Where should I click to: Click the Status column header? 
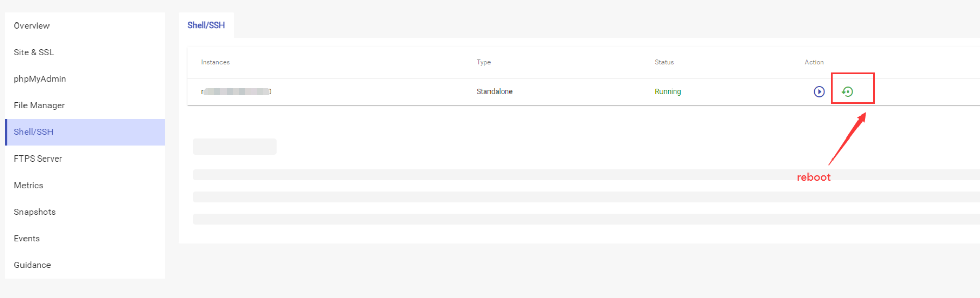(x=664, y=62)
